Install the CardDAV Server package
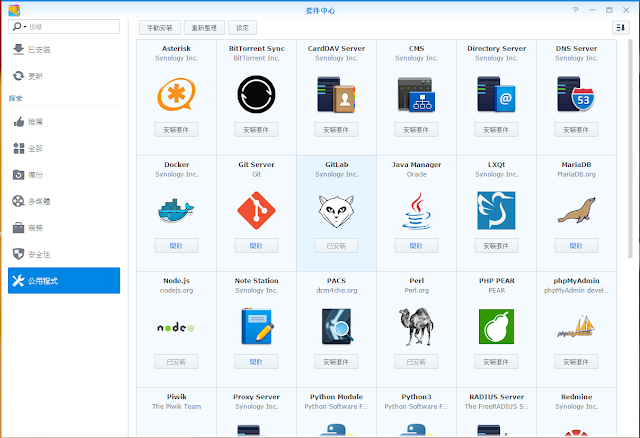The width and height of the screenshot is (640, 438). click(x=336, y=130)
